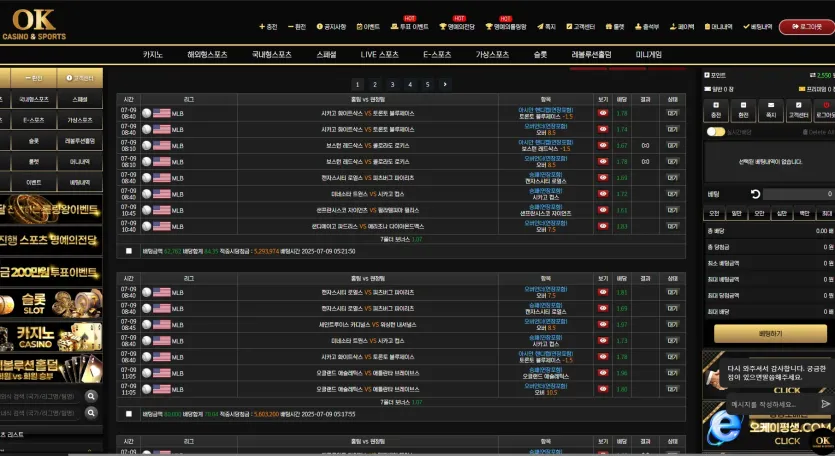Open 고객센터 in top header bar
Image resolution: width=835 pixels, height=456 pixels.
point(580,27)
